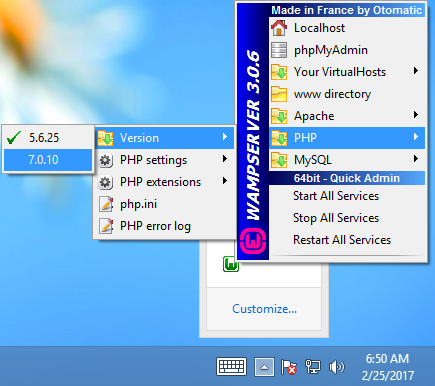Select checked PHP version 5.6.25
Viewport: 435px width, 386px height.
(48, 138)
